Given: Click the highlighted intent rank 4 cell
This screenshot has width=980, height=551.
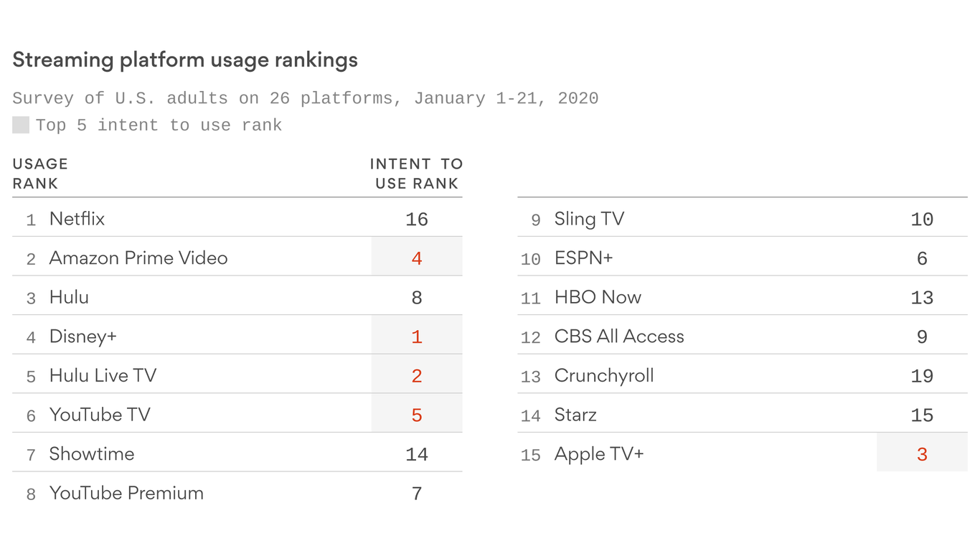Looking at the screenshot, I should [x=417, y=258].
